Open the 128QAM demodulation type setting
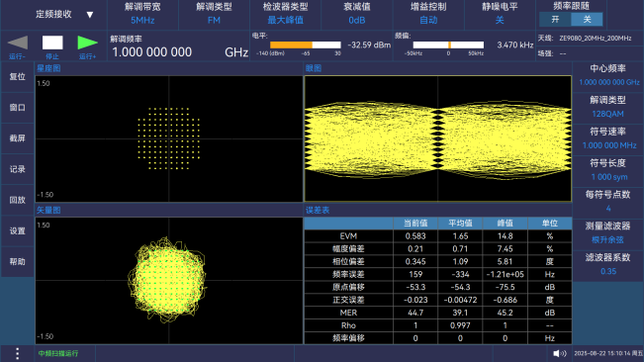Viewport: 644px width, 362px height. coord(608,107)
